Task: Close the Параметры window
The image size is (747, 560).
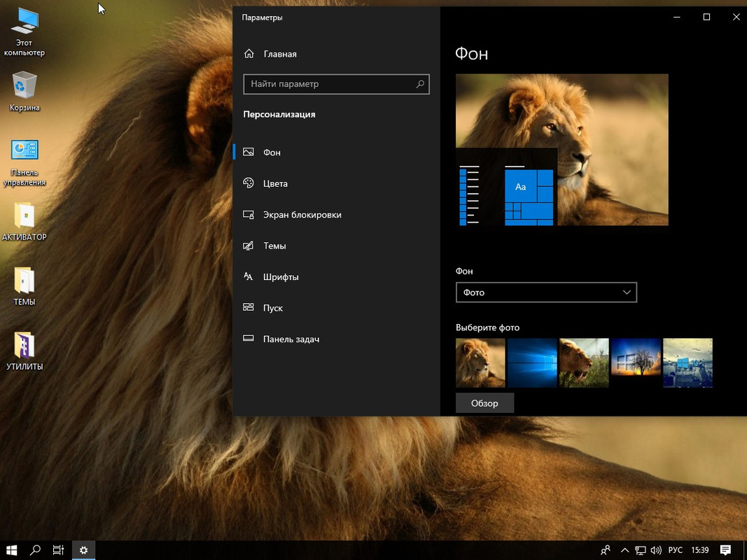Action: pyautogui.click(x=736, y=17)
